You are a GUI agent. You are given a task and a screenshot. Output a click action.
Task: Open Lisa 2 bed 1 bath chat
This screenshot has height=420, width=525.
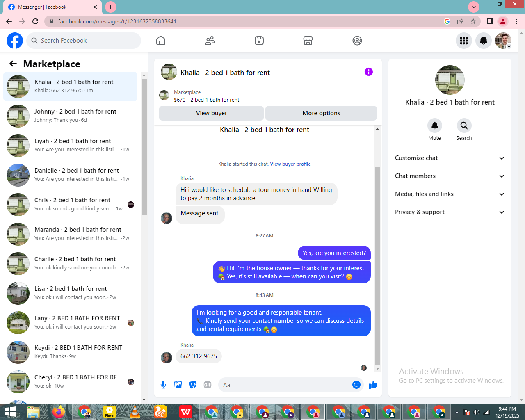71,293
